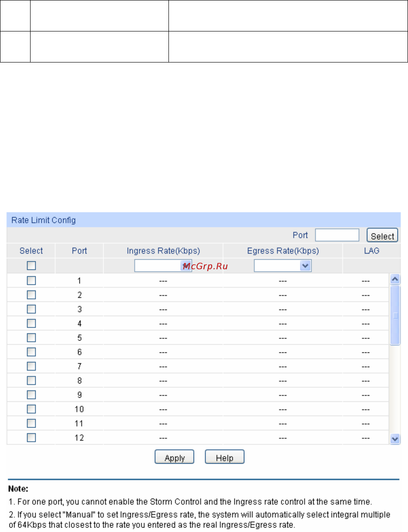The width and height of the screenshot is (408, 532).
Task: Click the egress rate value for port 8
Action: [x=283, y=381]
